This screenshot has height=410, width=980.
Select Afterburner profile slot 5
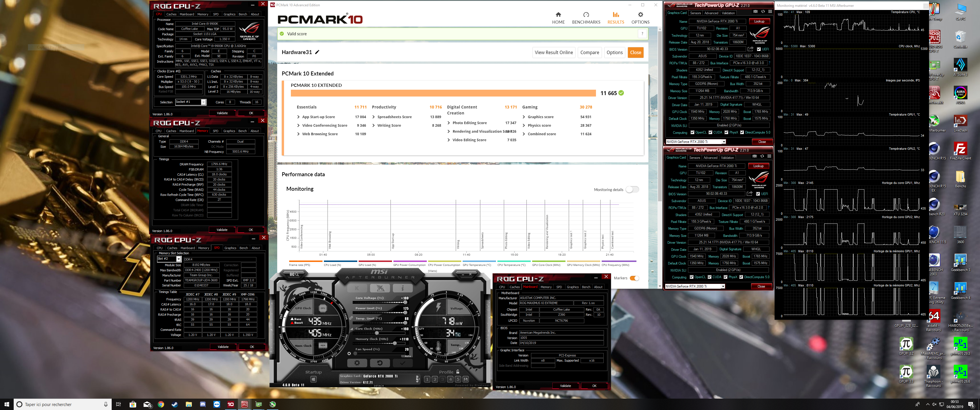[x=458, y=379]
